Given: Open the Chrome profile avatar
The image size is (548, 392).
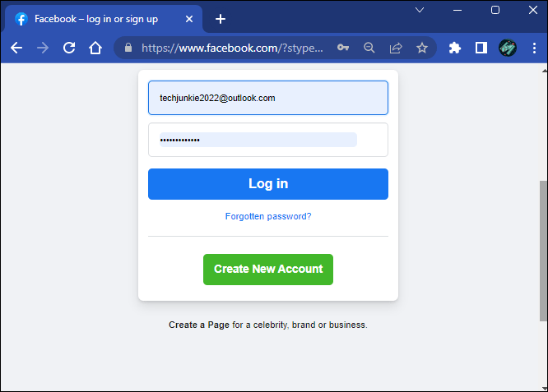Looking at the screenshot, I should [508, 48].
